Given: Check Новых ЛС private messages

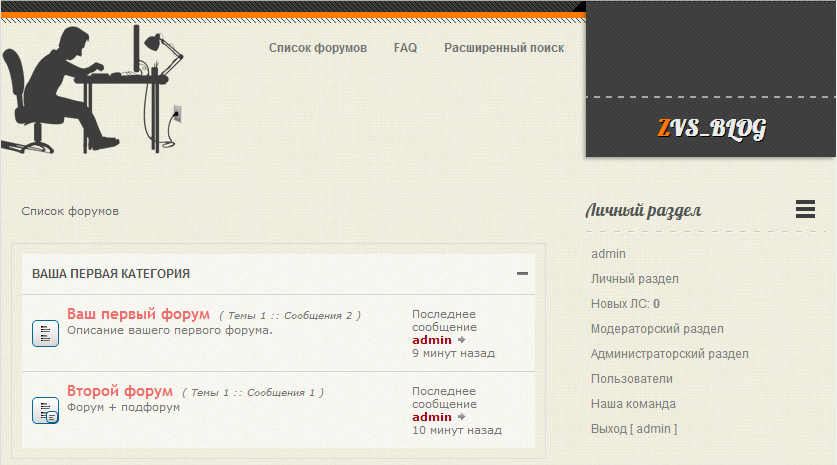Looking at the screenshot, I should click(625, 304).
